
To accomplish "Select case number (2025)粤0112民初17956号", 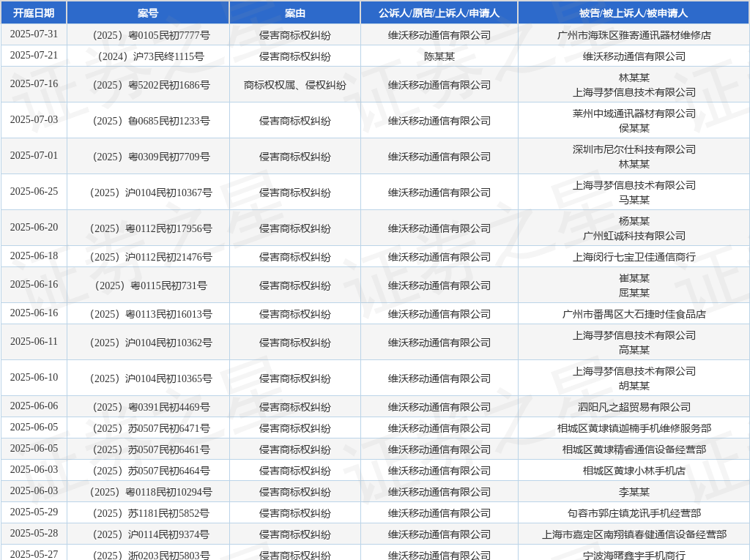I will pyautogui.click(x=151, y=228).
